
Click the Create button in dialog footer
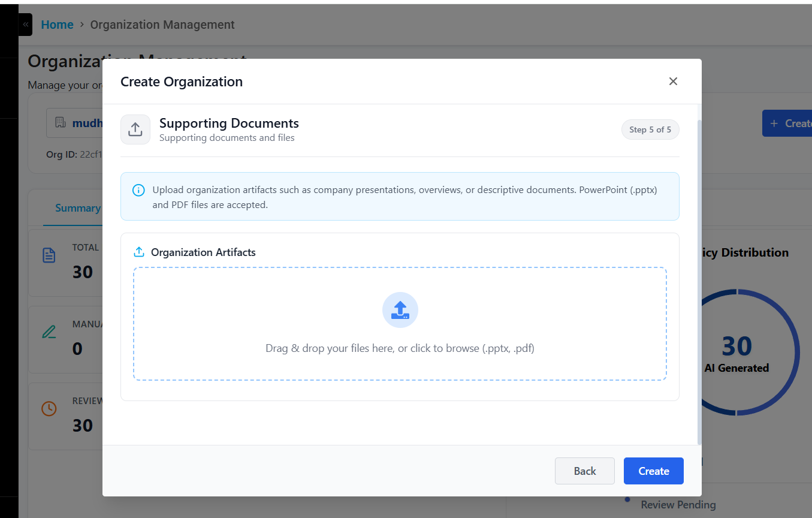[653, 471]
